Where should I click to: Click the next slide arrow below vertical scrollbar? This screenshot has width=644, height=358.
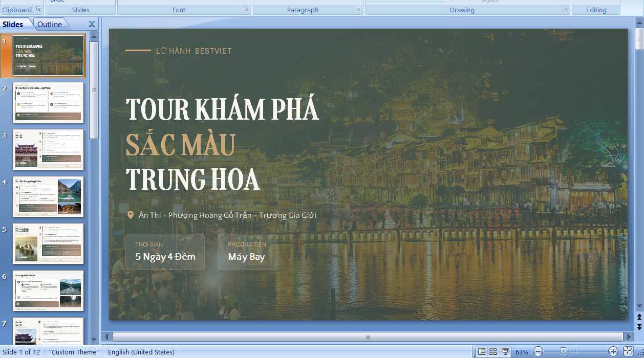639,325
